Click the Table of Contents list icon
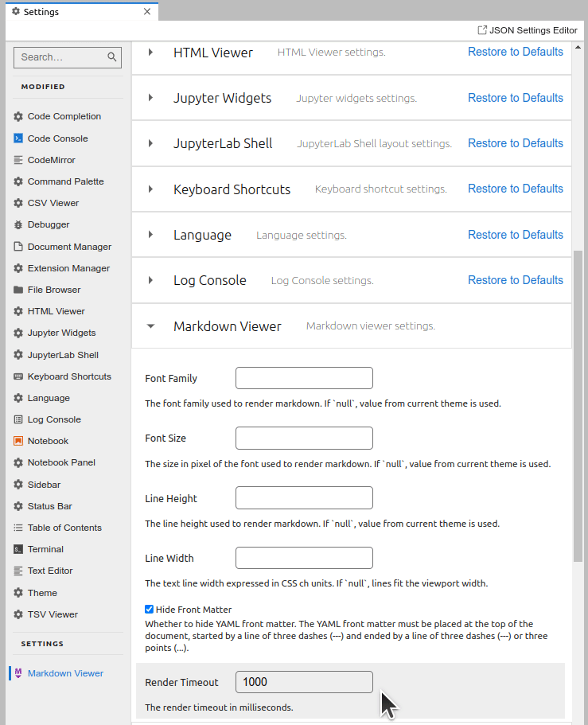Screen dimensions: 588x725 (x=18, y=528)
